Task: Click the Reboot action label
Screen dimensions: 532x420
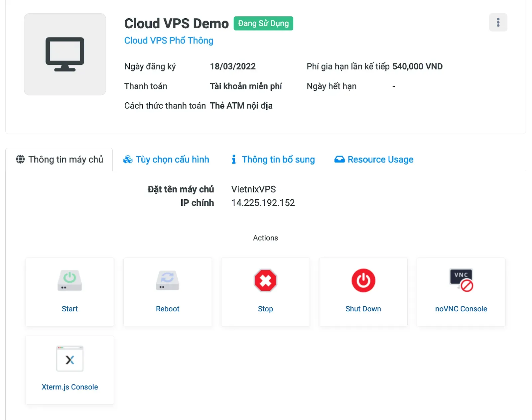Action: (168, 309)
